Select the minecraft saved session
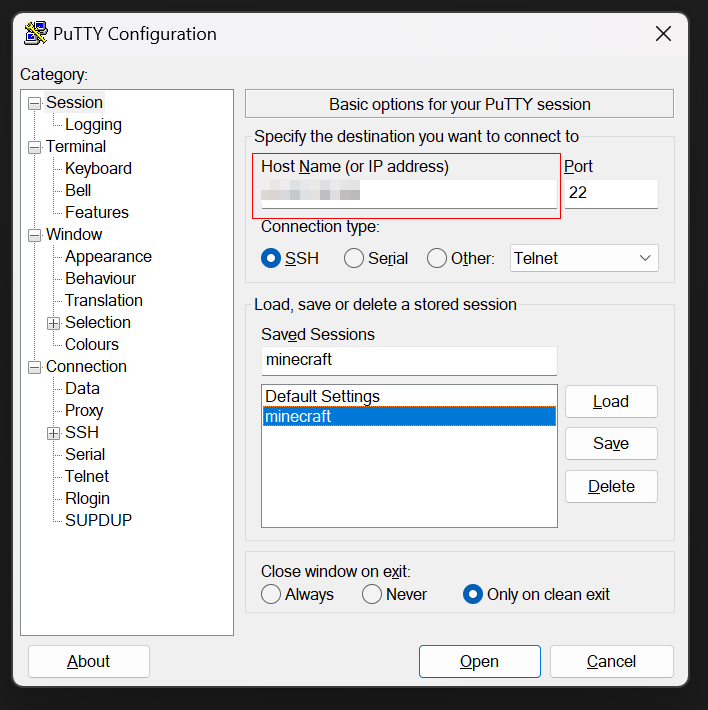This screenshot has height=710, width=708. click(408, 417)
